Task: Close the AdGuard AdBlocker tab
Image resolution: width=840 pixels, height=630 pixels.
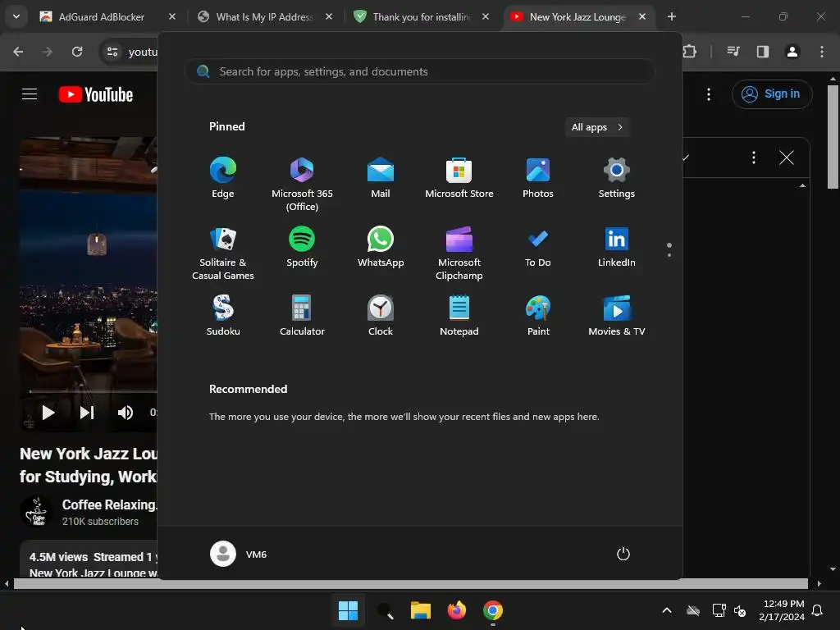Action: tap(172, 16)
